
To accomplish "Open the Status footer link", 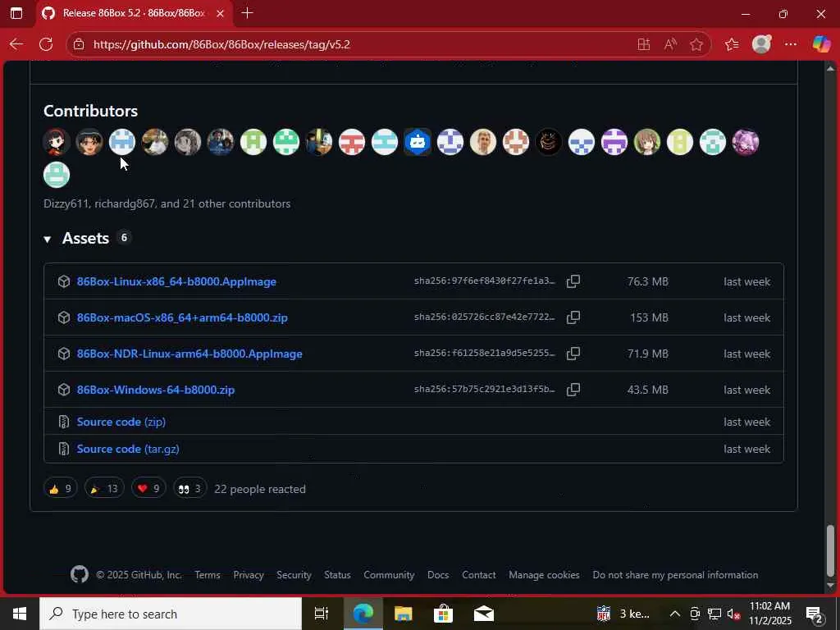I will coord(337,575).
